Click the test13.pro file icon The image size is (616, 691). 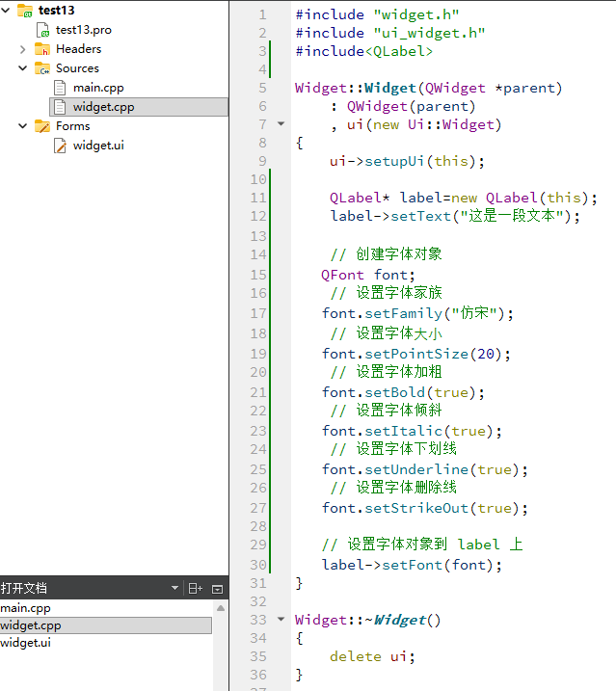(x=42, y=30)
